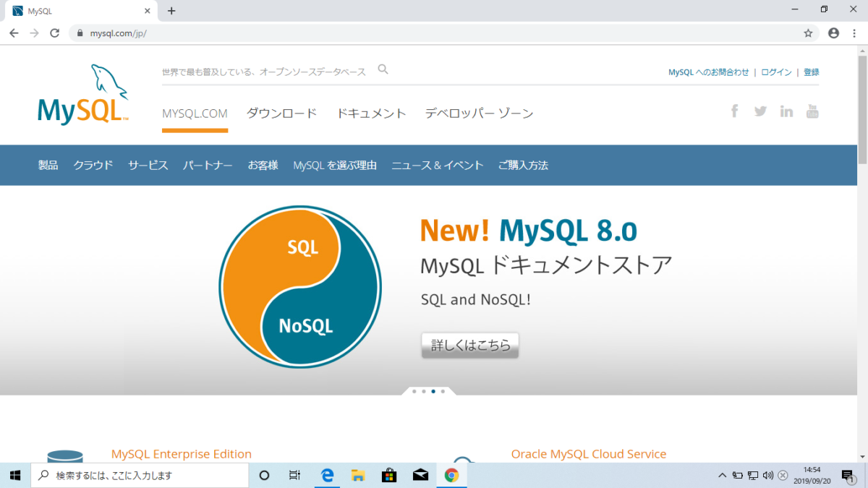Click the search magnifier icon

(382, 69)
